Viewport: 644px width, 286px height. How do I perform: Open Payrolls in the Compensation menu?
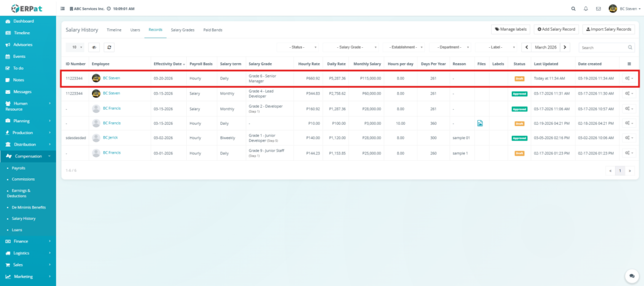coord(18,168)
